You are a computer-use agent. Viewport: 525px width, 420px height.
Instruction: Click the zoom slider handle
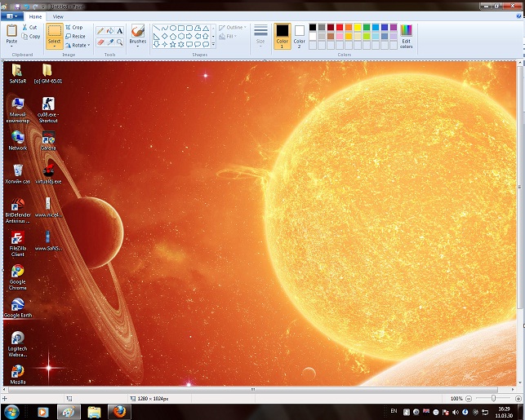(x=493, y=398)
